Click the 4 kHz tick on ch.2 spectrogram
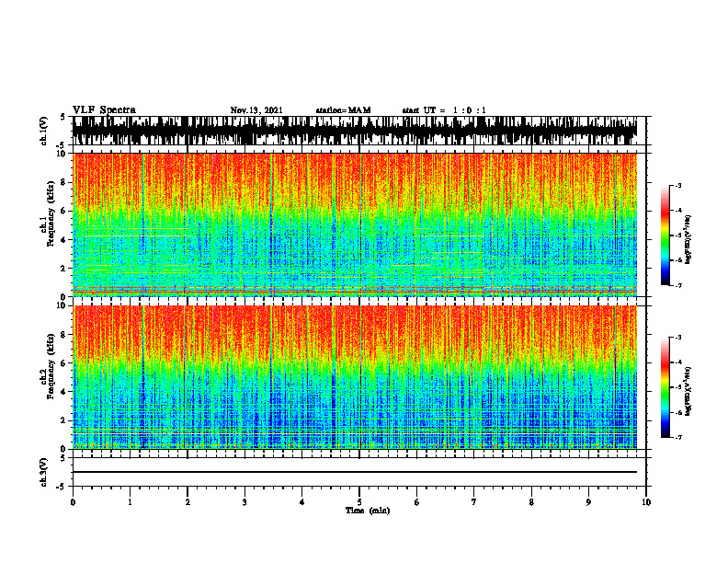728x563 pixels. coord(63,392)
